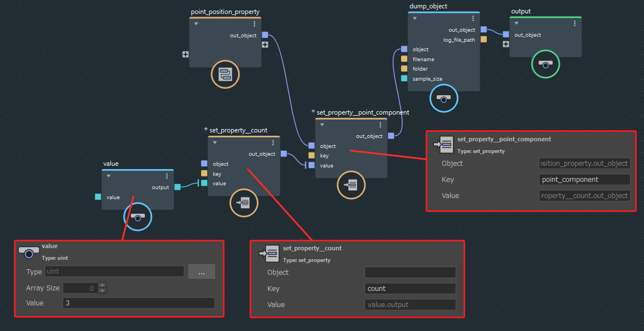Collapse the output node using its arrow
Viewport: 644px width, 331px height.
516,23
